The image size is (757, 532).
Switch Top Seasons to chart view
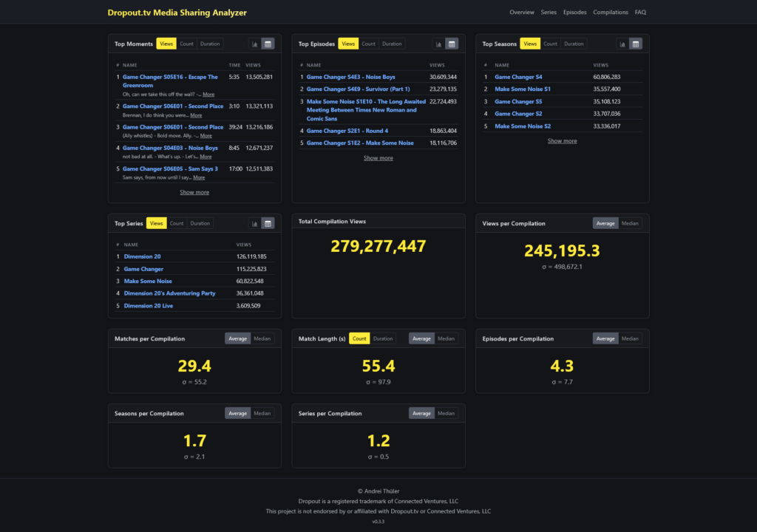pos(622,44)
